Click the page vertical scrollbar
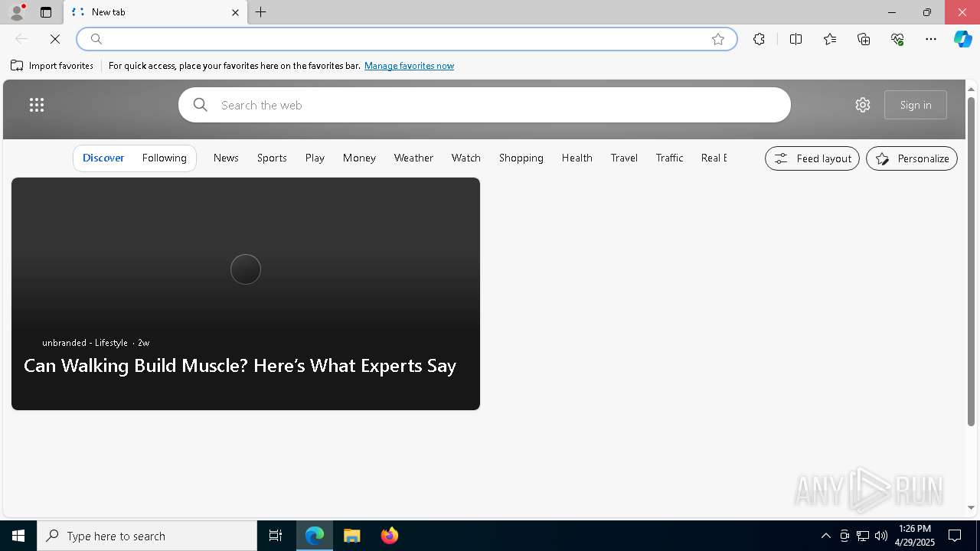Viewport: 980px width, 551px height. click(x=971, y=262)
